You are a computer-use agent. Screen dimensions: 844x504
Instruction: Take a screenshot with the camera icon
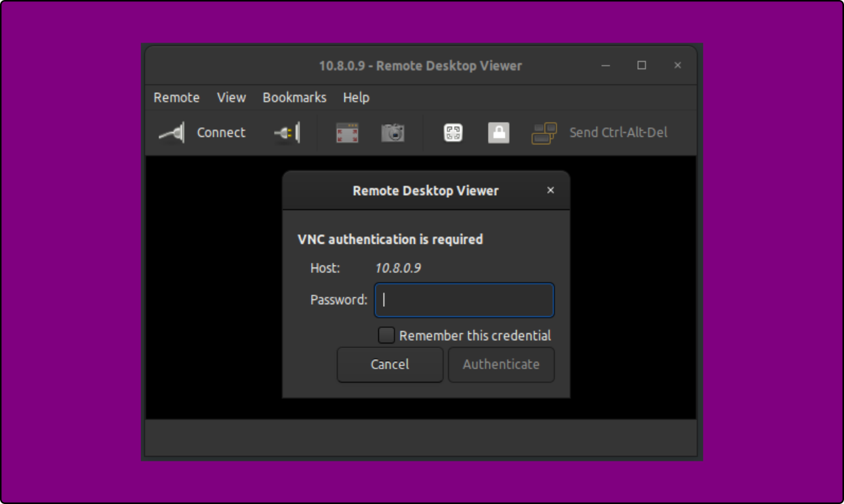(393, 133)
